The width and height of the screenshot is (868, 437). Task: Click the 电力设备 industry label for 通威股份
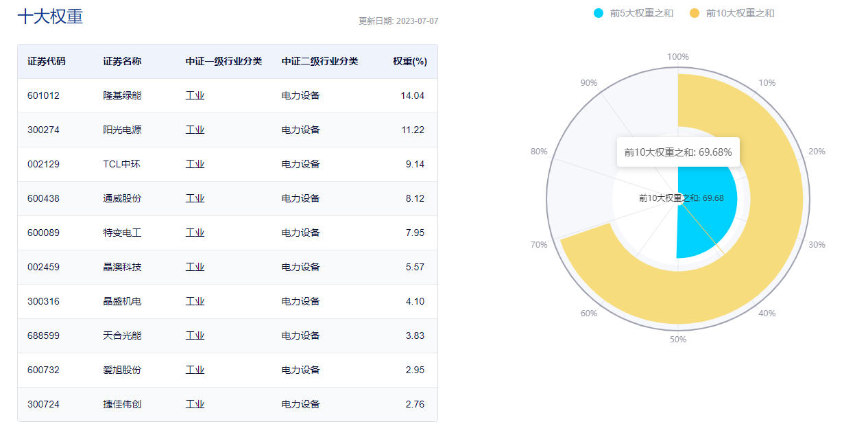(x=300, y=198)
